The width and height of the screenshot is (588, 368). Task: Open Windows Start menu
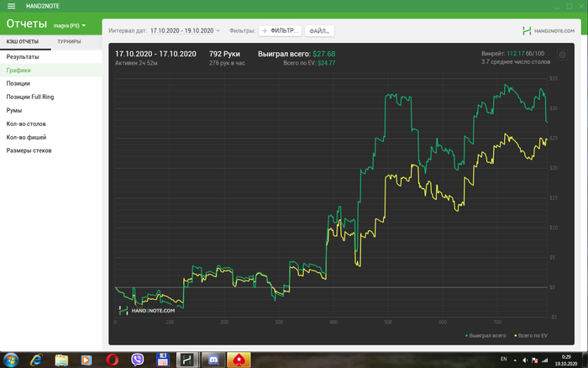coord(10,360)
